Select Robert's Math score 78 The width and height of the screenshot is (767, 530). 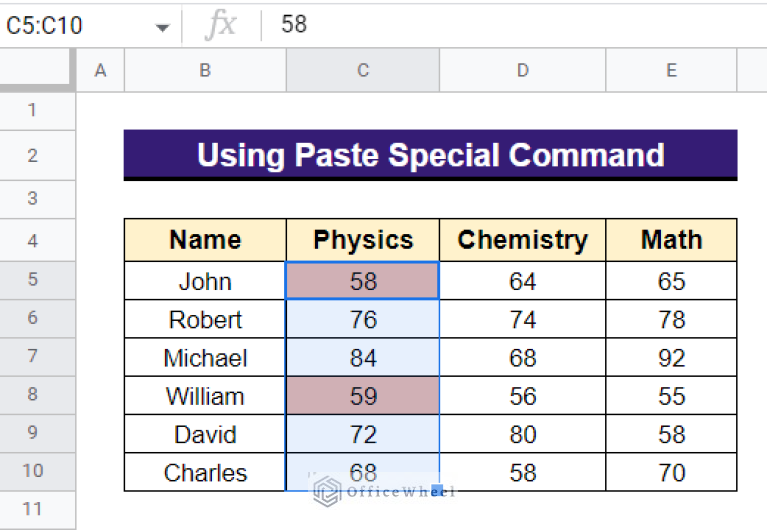(671, 319)
